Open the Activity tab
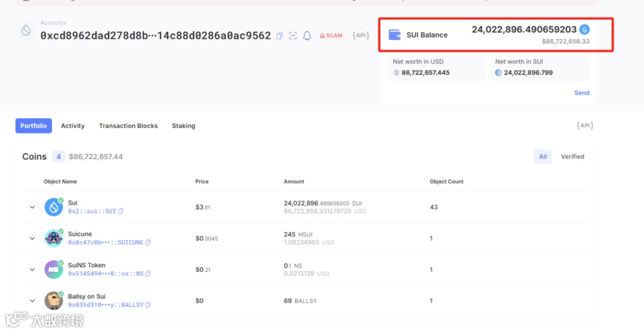Viewport: 644px width, 332px height. pos(73,126)
